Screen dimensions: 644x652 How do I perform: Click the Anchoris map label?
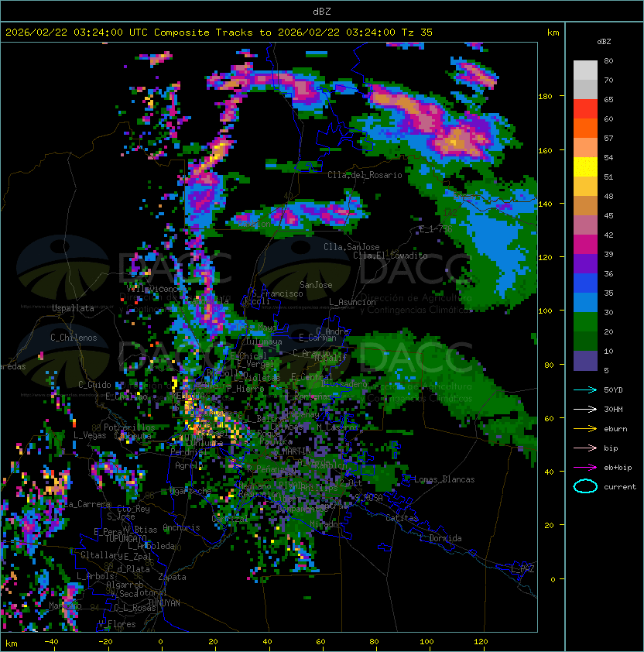(x=181, y=527)
